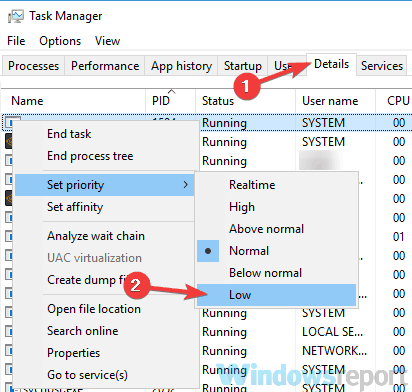Switch to the Processes tab
The width and height of the screenshot is (412, 392).
click(33, 66)
